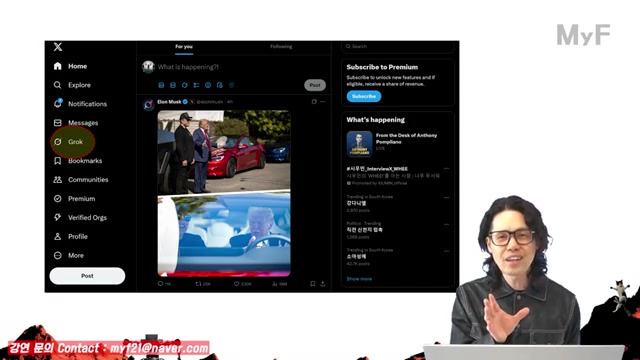Open the Elon Musk name link
This screenshot has width=640, height=360.
coord(169,102)
